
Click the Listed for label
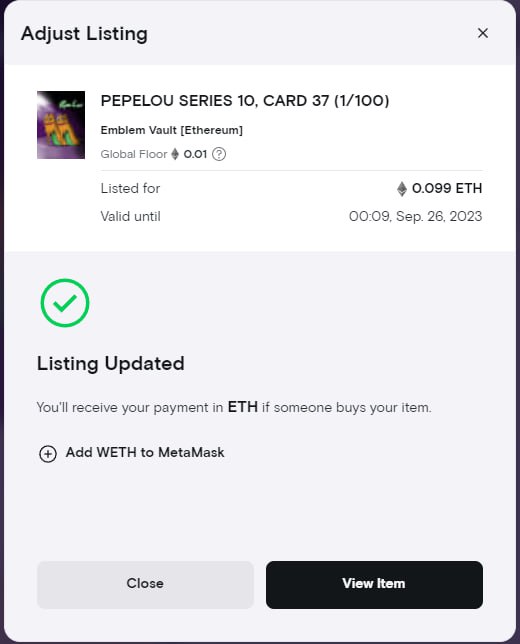coord(130,189)
